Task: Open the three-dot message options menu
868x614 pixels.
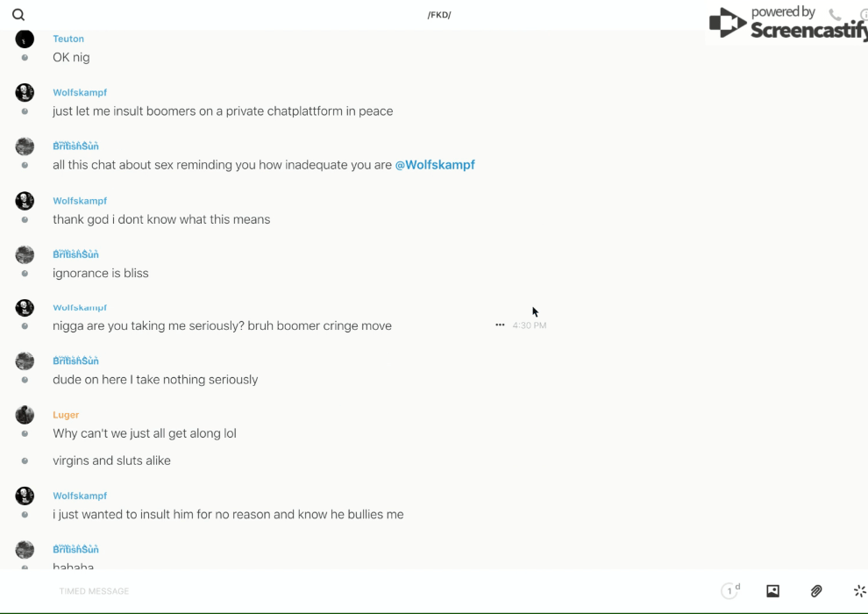Action: pos(500,325)
